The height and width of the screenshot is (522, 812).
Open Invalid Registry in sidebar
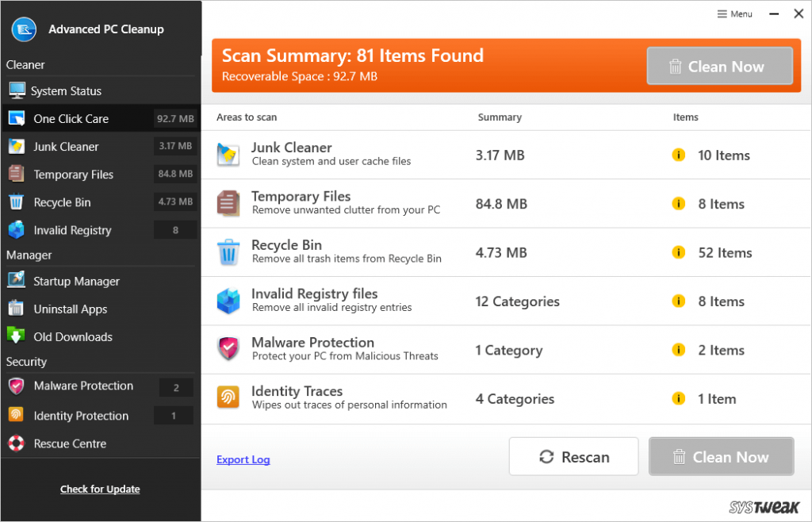point(101,230)
